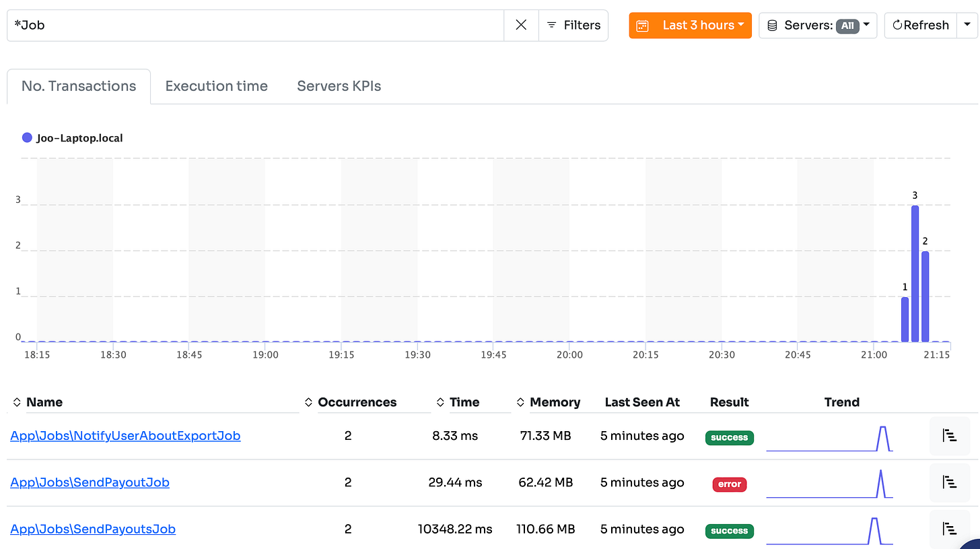Click the chart bar labeled 3
This screenshot has height=549, width=980.
915,273
